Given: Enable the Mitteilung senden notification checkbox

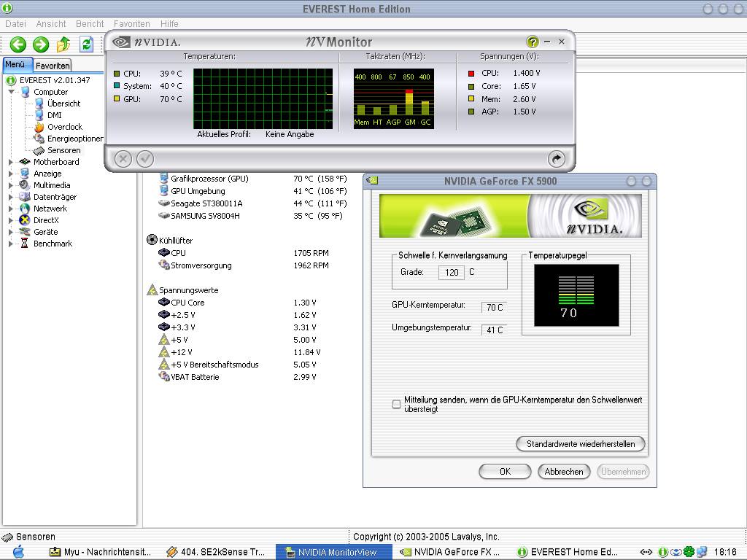Looking at the screenshot, I should [x=396, y=404].
